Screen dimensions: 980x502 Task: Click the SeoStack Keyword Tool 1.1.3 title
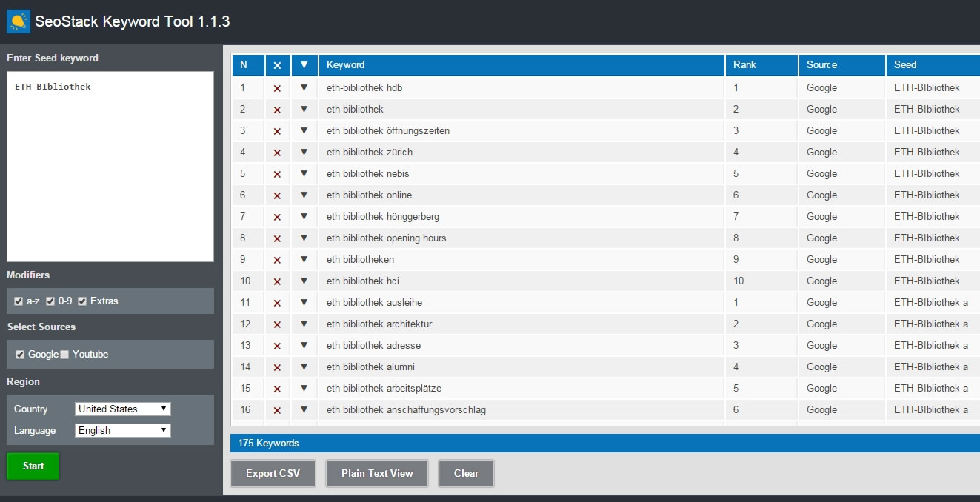(x=133, y=21)
